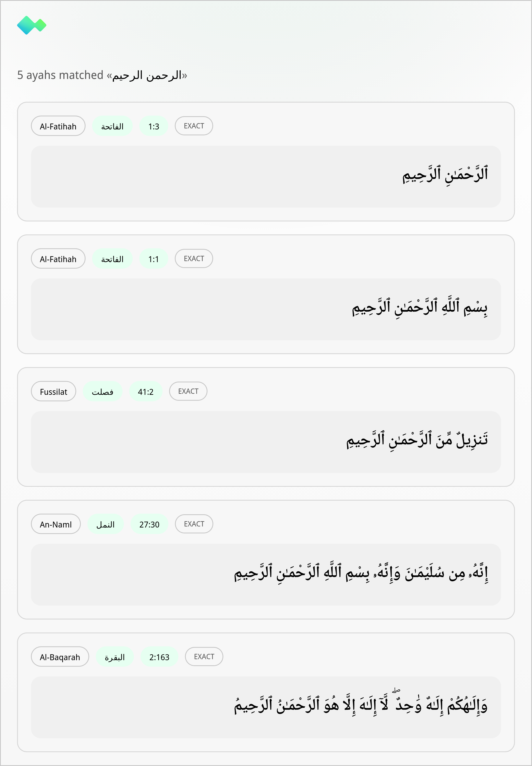This screenshot has height=766, width=532.
Task: Open verse reference 27:30
Action: pos(149,524)
